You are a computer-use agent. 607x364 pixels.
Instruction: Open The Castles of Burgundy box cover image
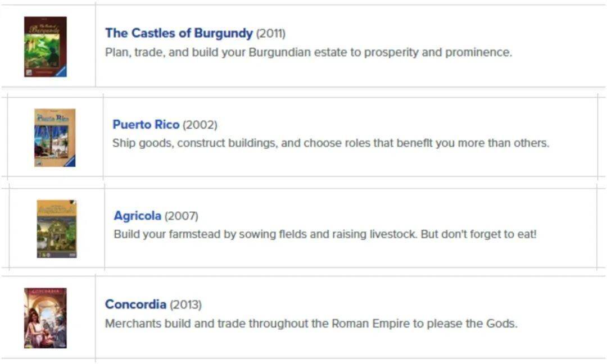click(x=45, y=46)
